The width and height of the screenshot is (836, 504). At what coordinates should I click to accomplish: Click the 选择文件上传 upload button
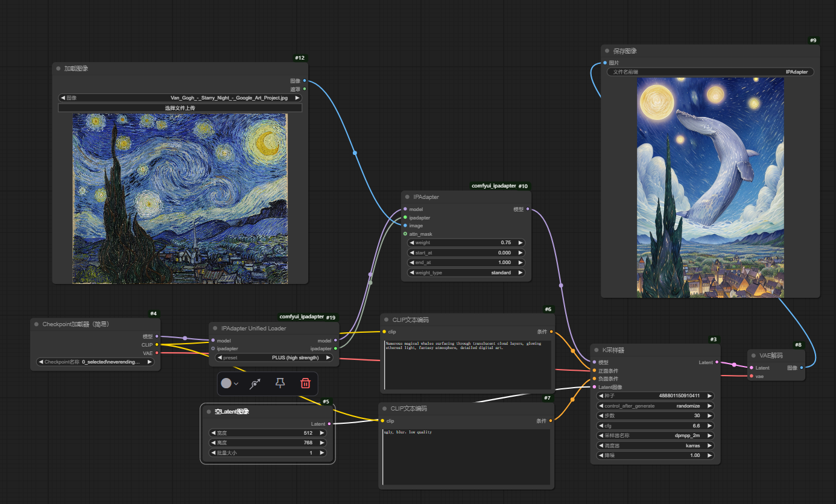(180, 108)
